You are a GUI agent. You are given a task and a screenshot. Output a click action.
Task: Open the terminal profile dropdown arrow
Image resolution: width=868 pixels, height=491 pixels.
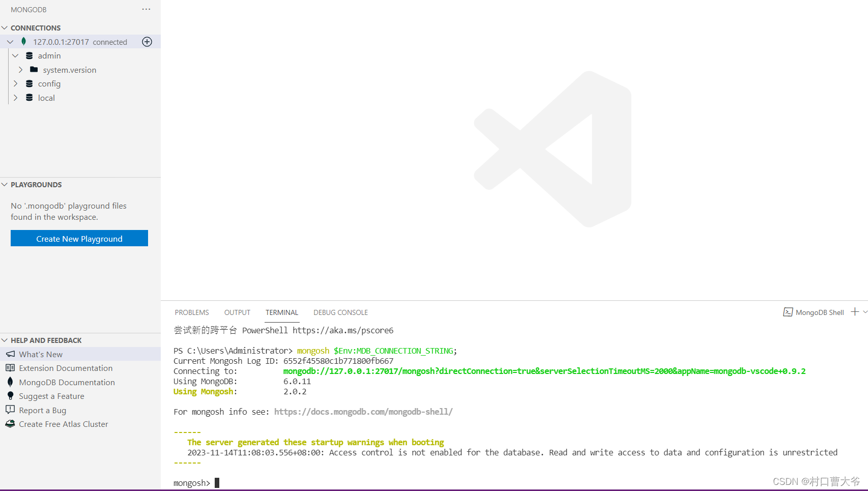(863, 312)
